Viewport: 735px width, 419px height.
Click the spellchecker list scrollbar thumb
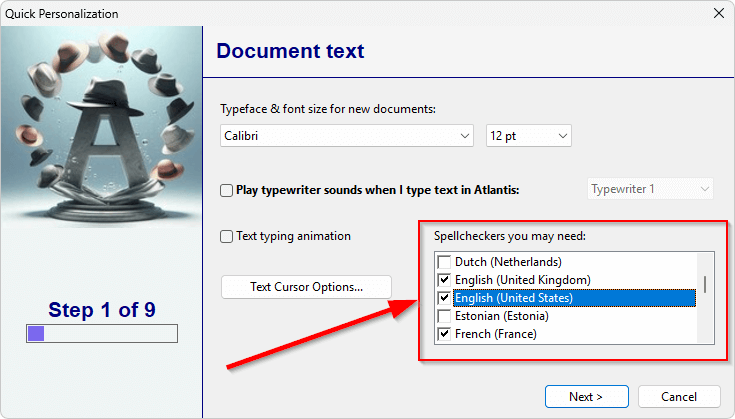click(705, 284)
